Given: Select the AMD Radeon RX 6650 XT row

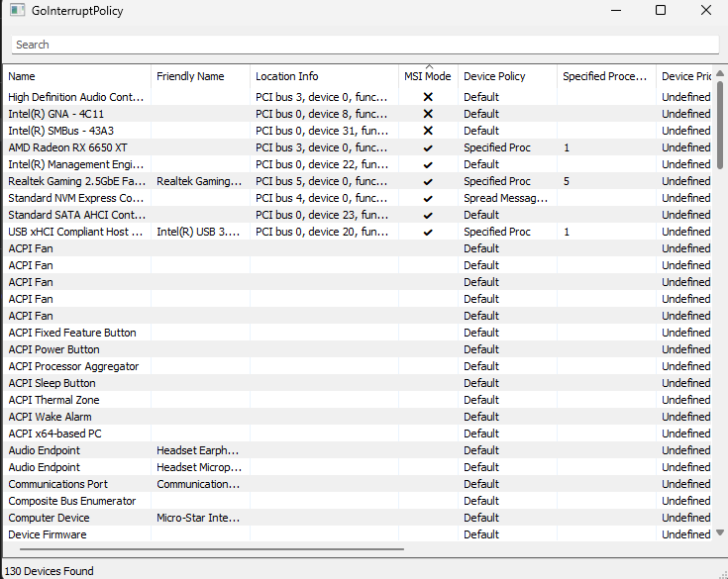Looking at the screenshot, I should pyautogui.click(x=358, y=147).
